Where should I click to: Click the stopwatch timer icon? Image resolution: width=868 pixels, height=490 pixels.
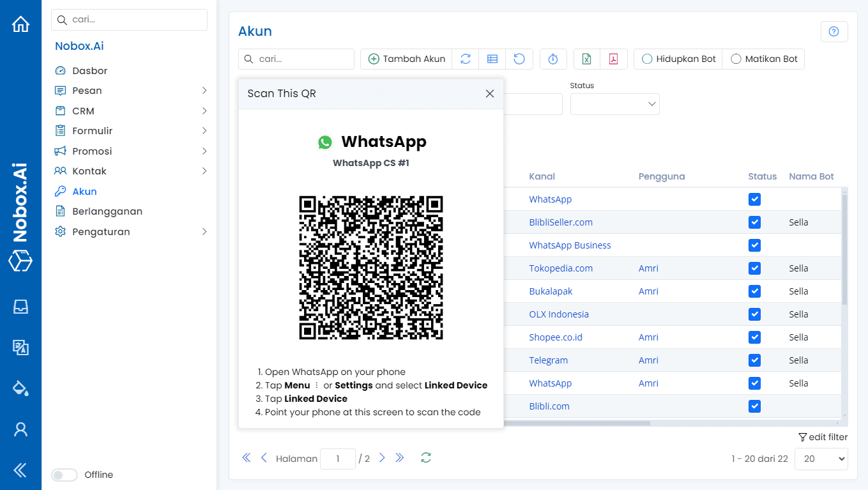pos(553,59)
